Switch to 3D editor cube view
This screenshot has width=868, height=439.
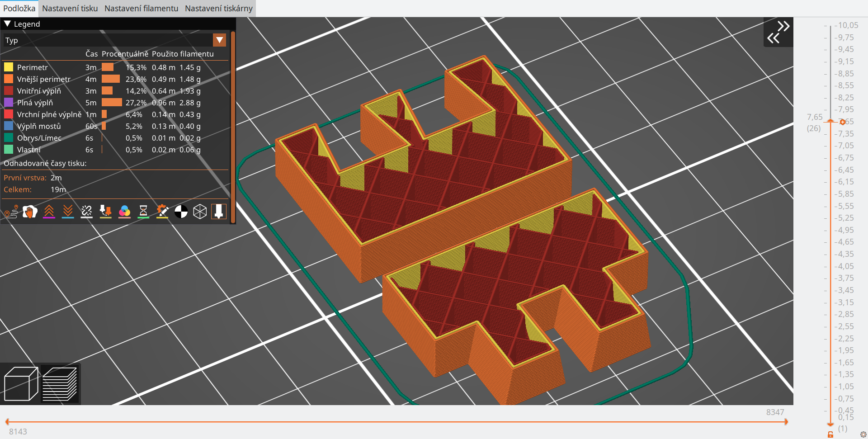(21, 384)
